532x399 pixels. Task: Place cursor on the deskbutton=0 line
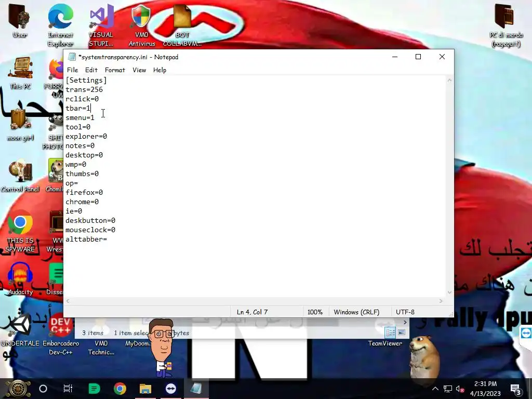pyautogui.click(x=90, y=220)
